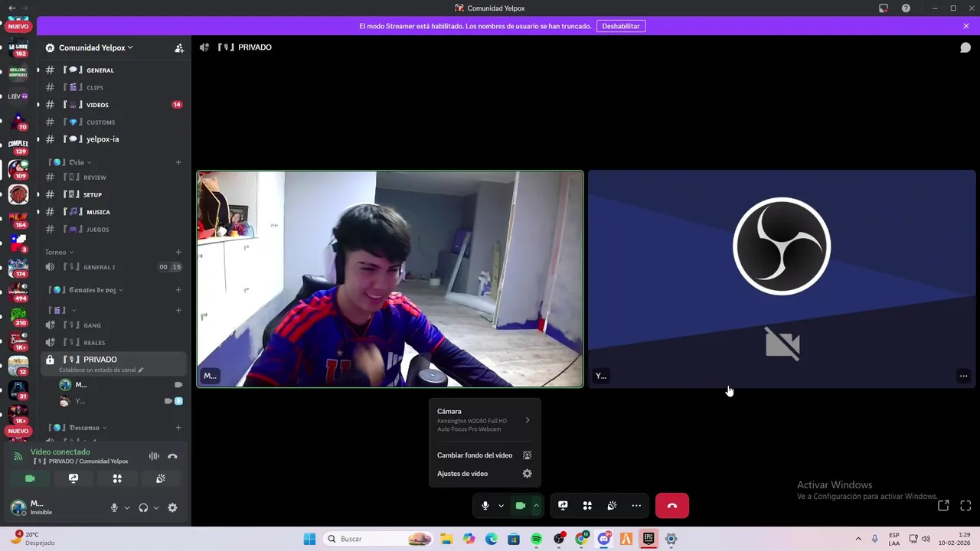Viewport: 980px width, 551px height.
Task: Open the GENERAL text channel
Action: pyautogui.click(x=113, y=70)
